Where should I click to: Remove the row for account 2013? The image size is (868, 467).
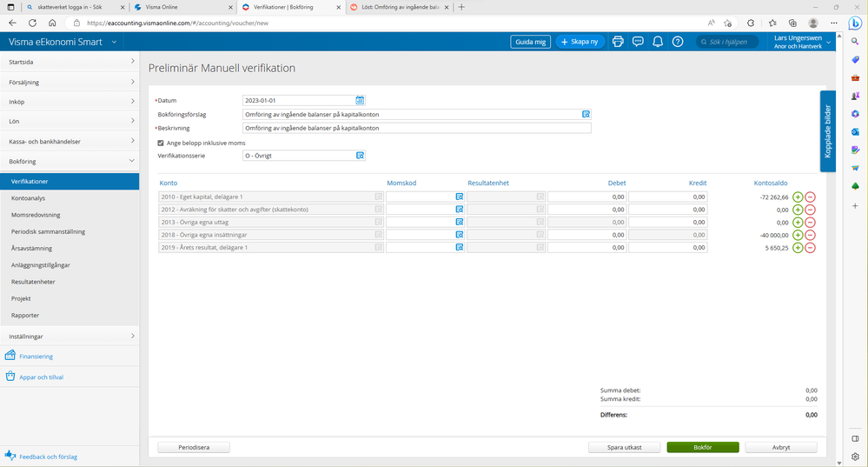[x=810, y=223]
